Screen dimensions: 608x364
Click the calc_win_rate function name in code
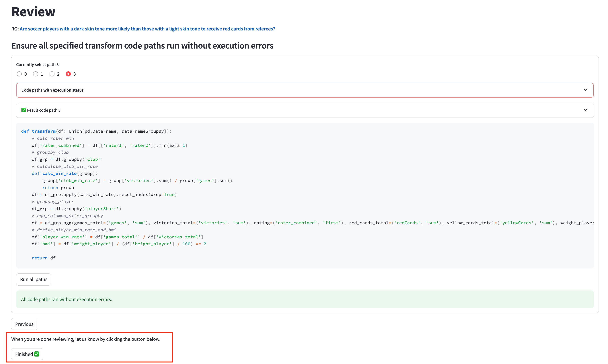59,173
